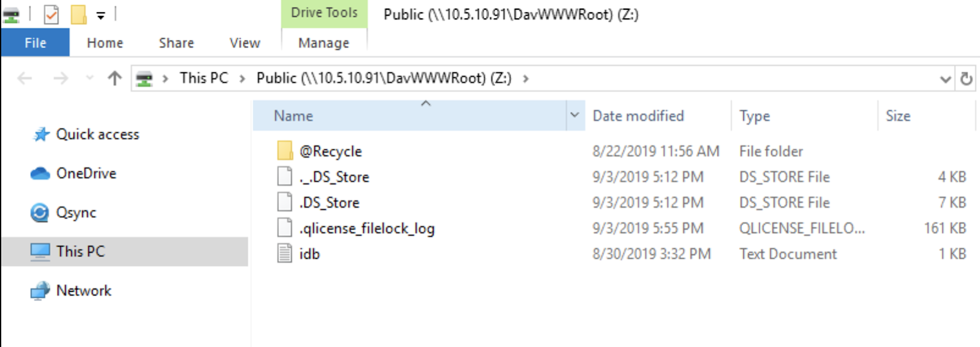This screenshot has width=980, height=347.
Task: Switch to the View ribbon tab
Action: [244, 43]
